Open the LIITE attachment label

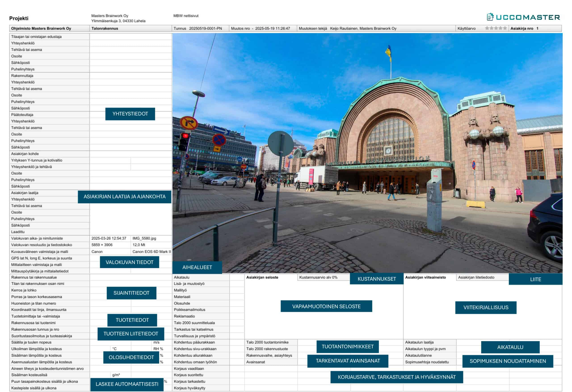pos(535,279)
